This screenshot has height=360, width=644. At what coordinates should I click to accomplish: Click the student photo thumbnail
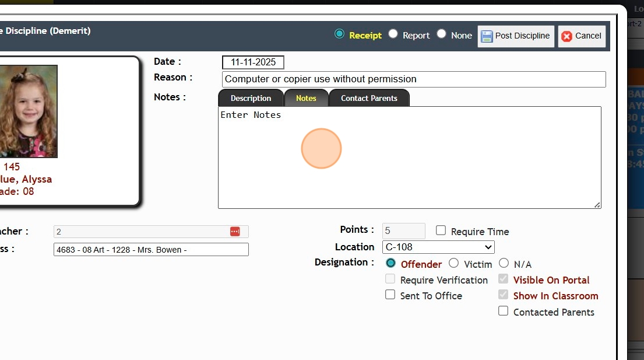click(x=29, y=111)
